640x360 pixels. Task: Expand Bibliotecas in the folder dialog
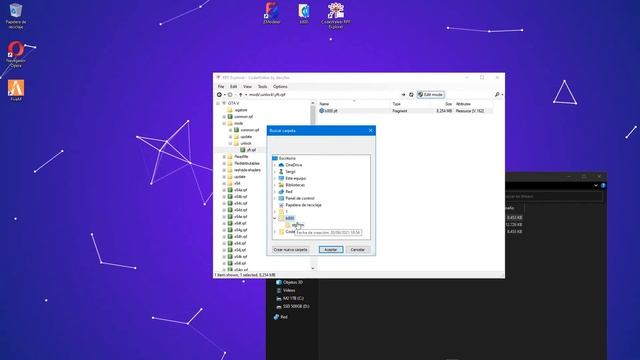coord(275,185)
